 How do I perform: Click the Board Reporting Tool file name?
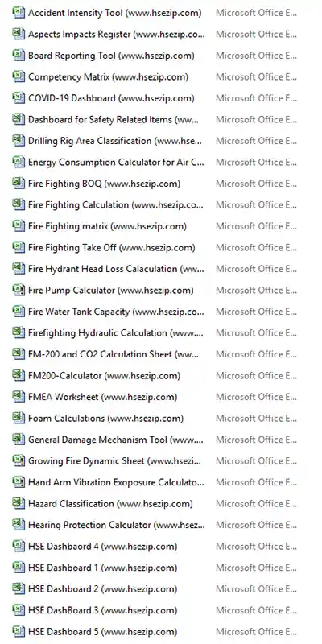pyautogui.click(x=111, y=56)
